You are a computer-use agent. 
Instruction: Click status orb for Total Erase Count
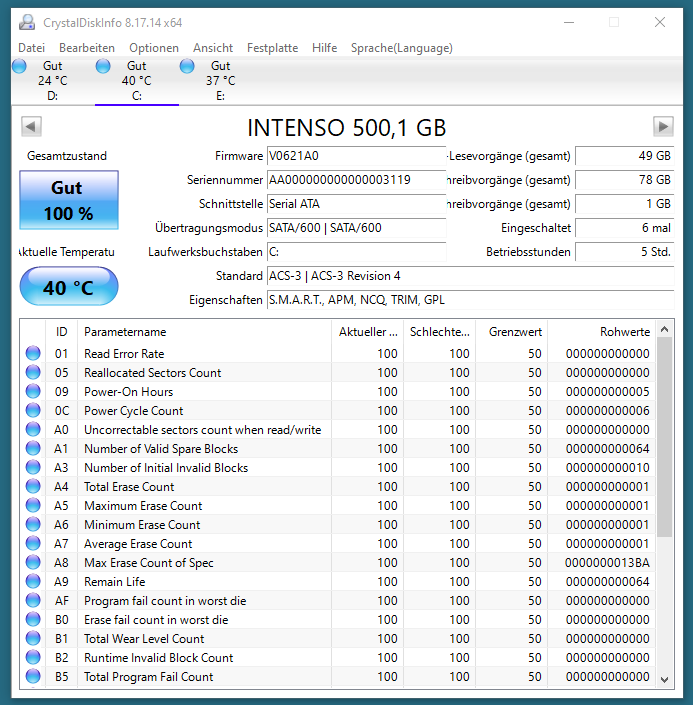click(33, 486)
